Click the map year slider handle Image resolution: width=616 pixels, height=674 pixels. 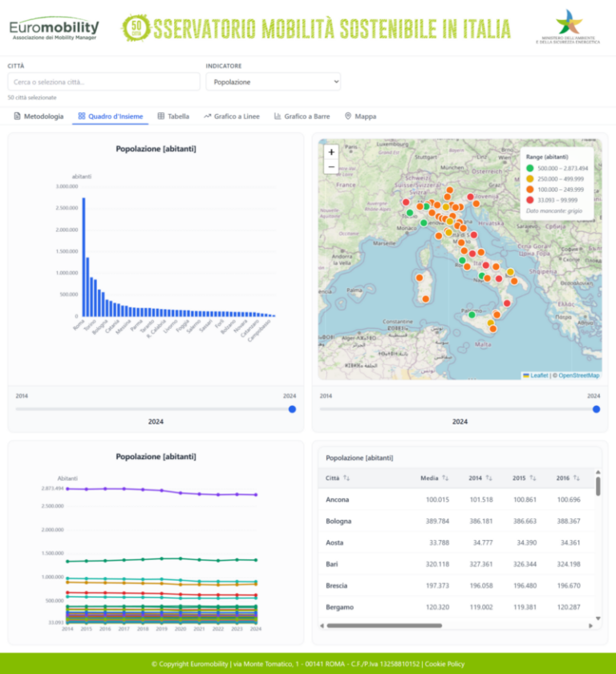pos(596,409)
